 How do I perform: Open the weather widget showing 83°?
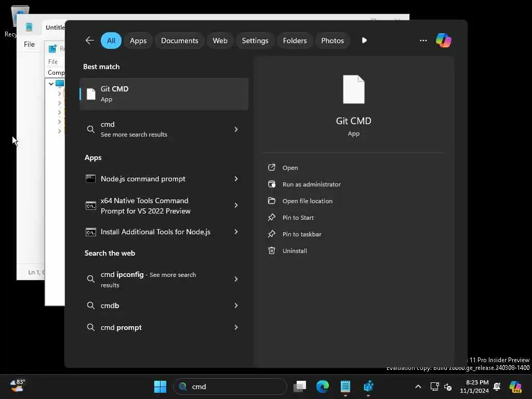(x=17, y=386)
